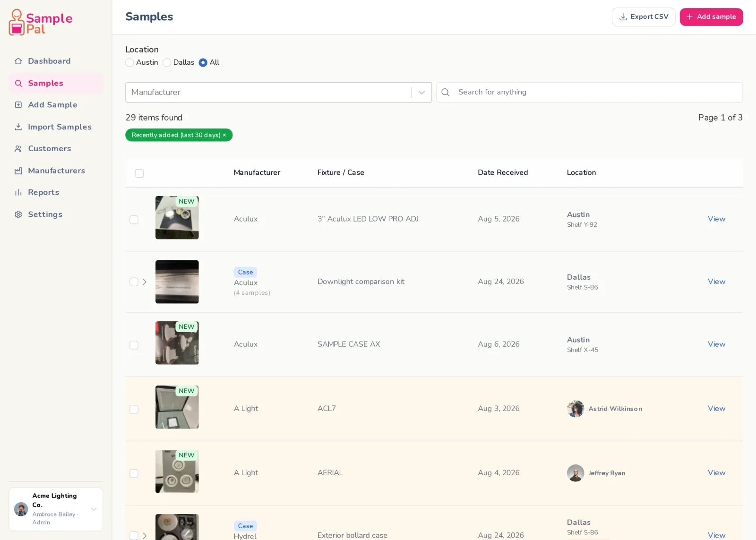Click Ambrose Bailey's profile avatar
Image resolution: width=756 pixels, height=540 pixels.
(21, 509)
